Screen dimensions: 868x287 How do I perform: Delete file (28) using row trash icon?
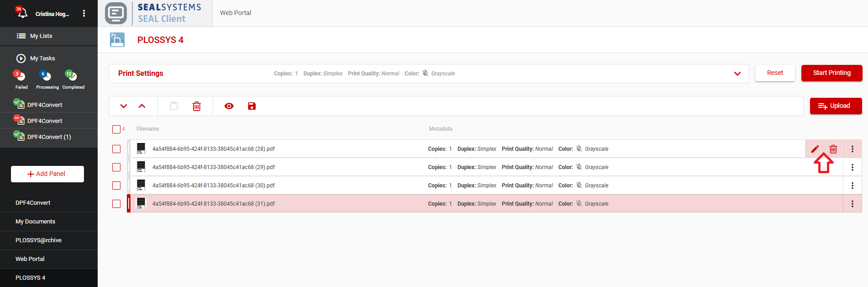(833, 149)
